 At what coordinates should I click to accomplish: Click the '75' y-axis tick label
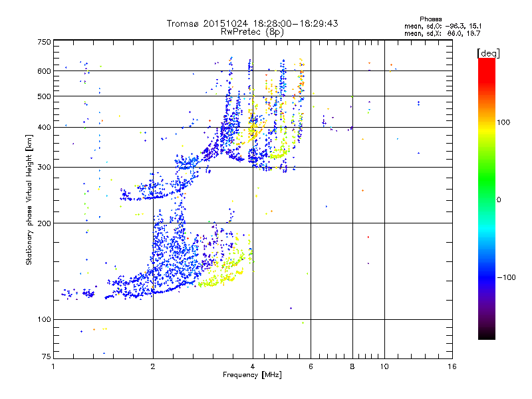coord(47,356)
